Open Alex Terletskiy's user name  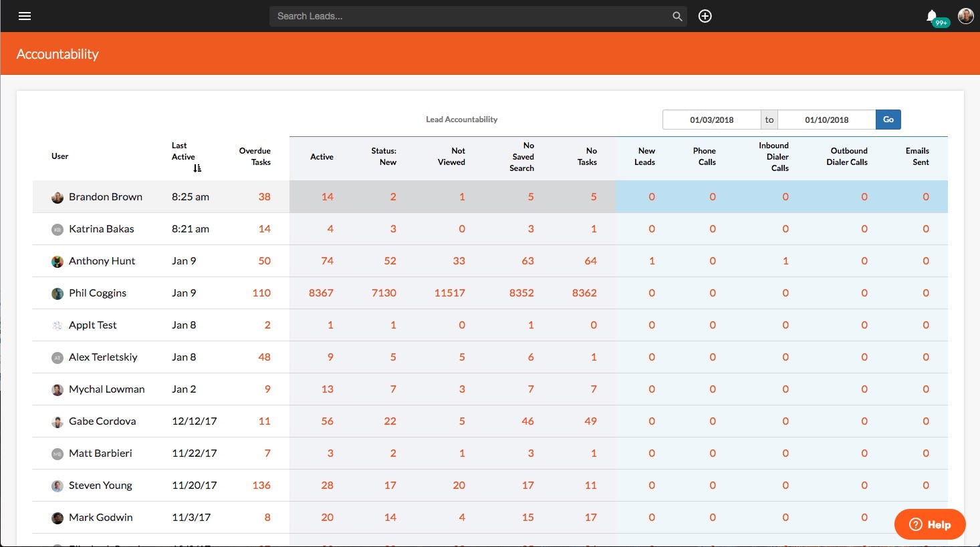[x=103, y=357]
